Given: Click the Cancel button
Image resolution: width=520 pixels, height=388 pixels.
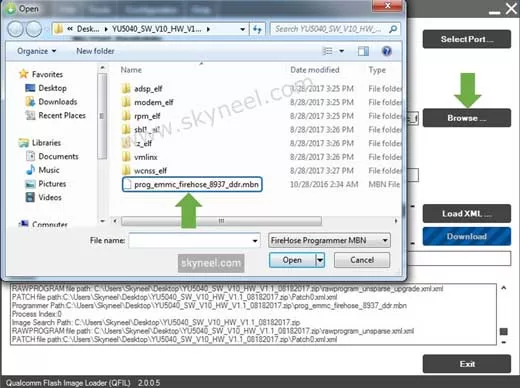Looking at the screenshot, I should point(362,260).
